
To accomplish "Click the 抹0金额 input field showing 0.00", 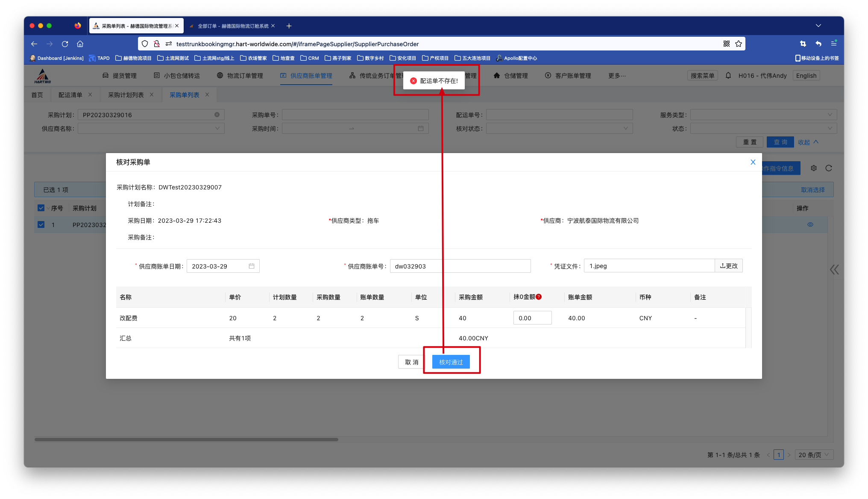I will (532, 318).
